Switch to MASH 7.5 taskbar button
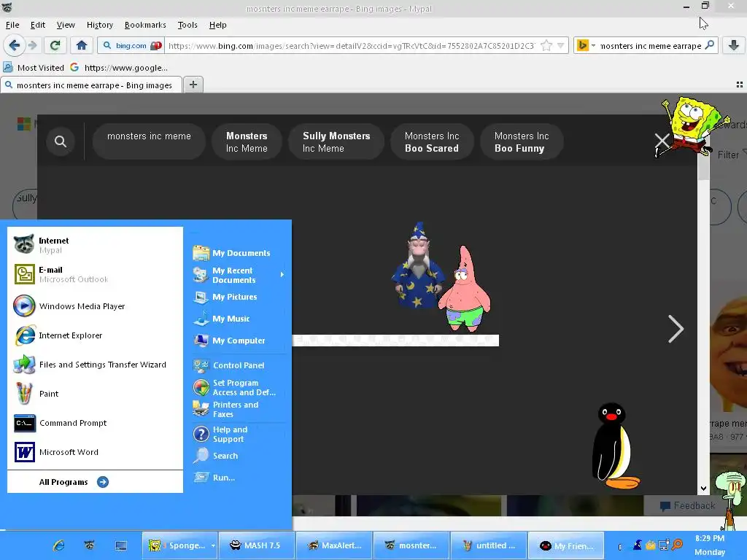The height and width of the screenshot is (560, 747). (256, 545)
